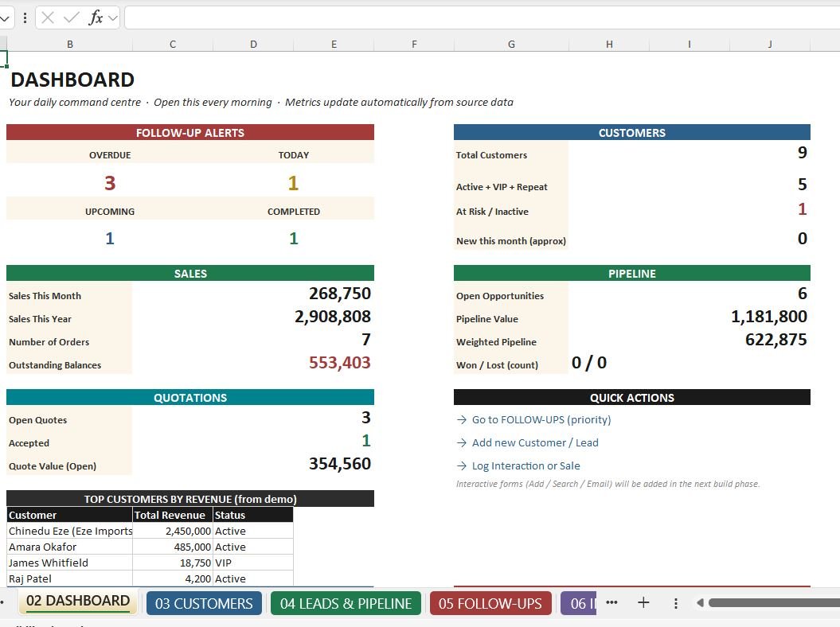This screenshot has width=840, height=627.
Task: Select the TODAY follow-up count
Action: 293,183
